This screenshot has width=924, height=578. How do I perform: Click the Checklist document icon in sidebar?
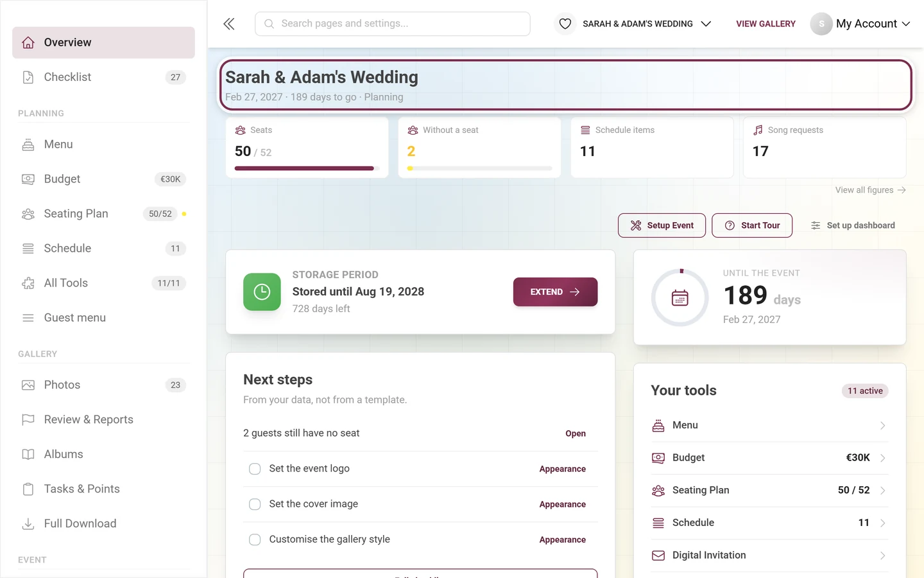click(x=28, y=77)
